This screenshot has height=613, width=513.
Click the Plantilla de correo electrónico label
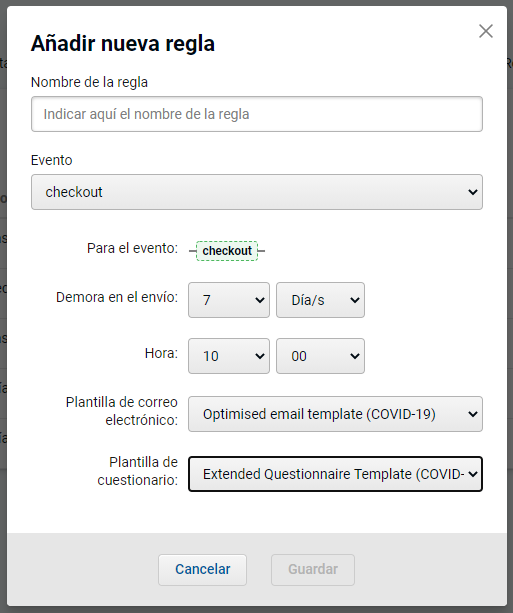coord(122,411)
